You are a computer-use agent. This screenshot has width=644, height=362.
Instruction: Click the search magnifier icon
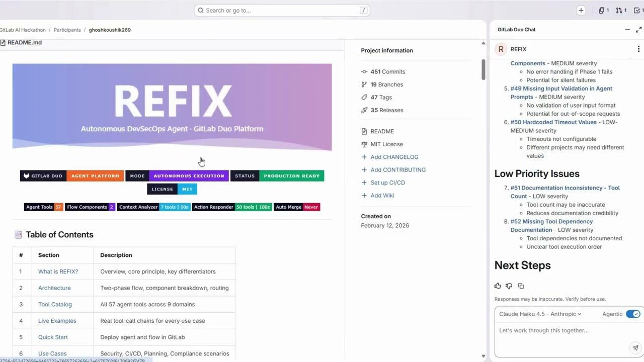201,10
